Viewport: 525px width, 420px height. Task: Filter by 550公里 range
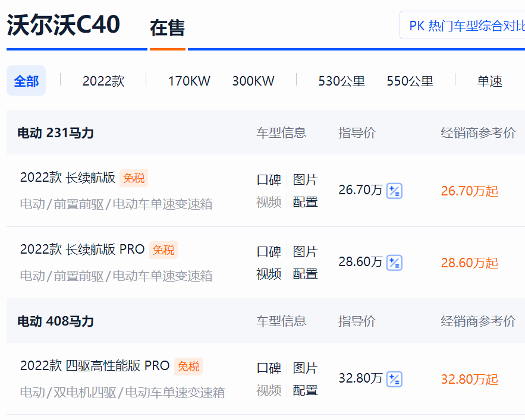pos(410,81)
